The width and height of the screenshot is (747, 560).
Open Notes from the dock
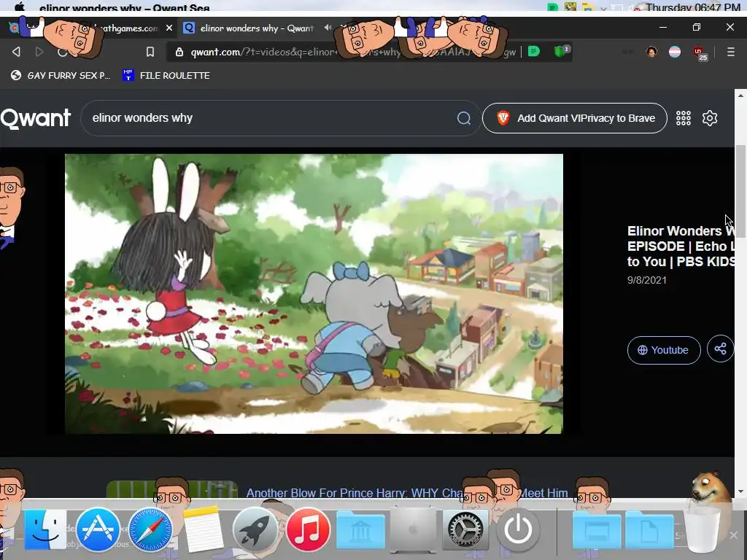pos(203,529)
